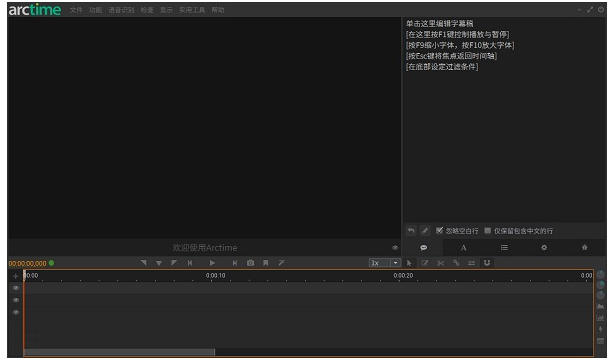Toggle the subtitle preview eye icon
The image size is (616, 362).
pyautogui.click(x=395, y=248)
